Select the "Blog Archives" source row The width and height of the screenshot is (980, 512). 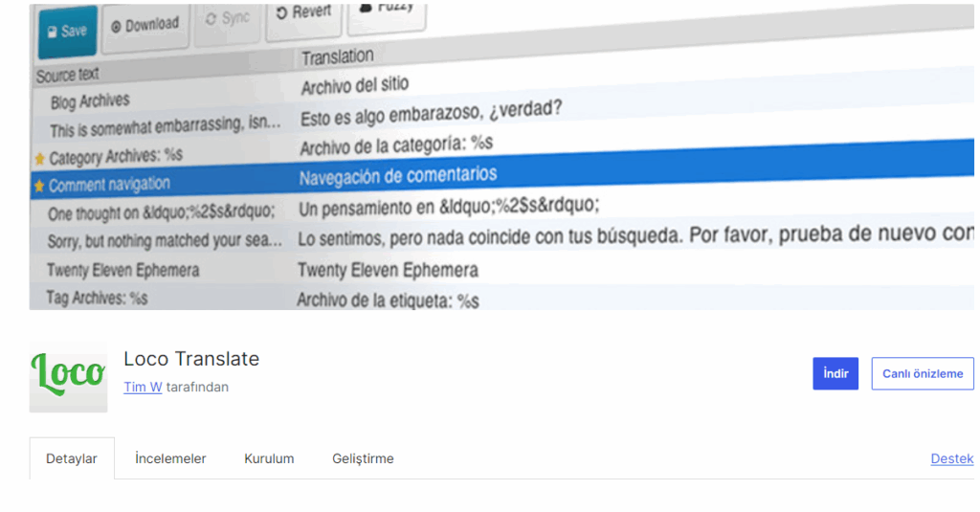[x=90, y=101]
